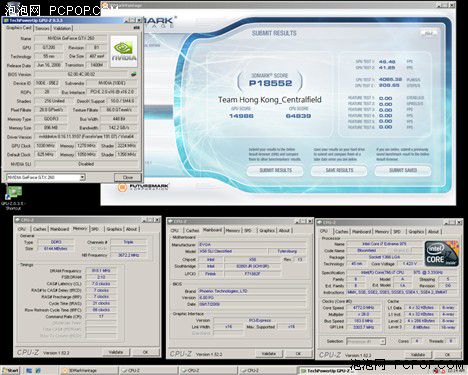Click Validate in the memory CPU-Z window

pos(115,352)
